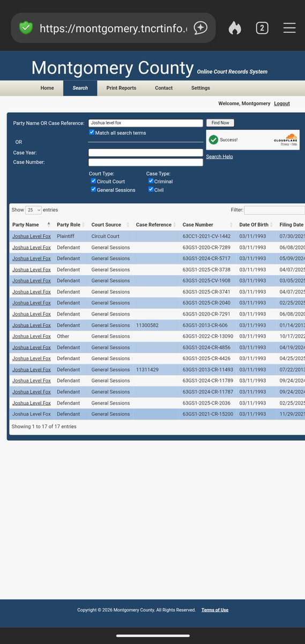Open the Show entries count dropdown
305x644 pixels.
coord(33,210)
